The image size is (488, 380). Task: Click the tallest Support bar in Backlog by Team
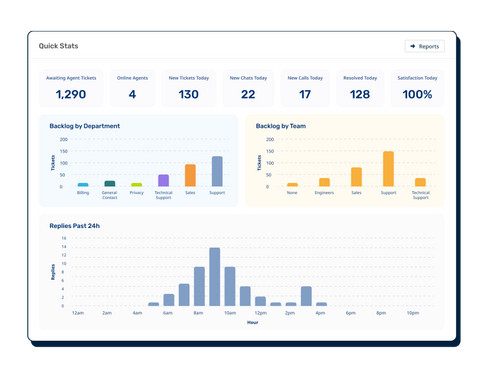(388, 169)
